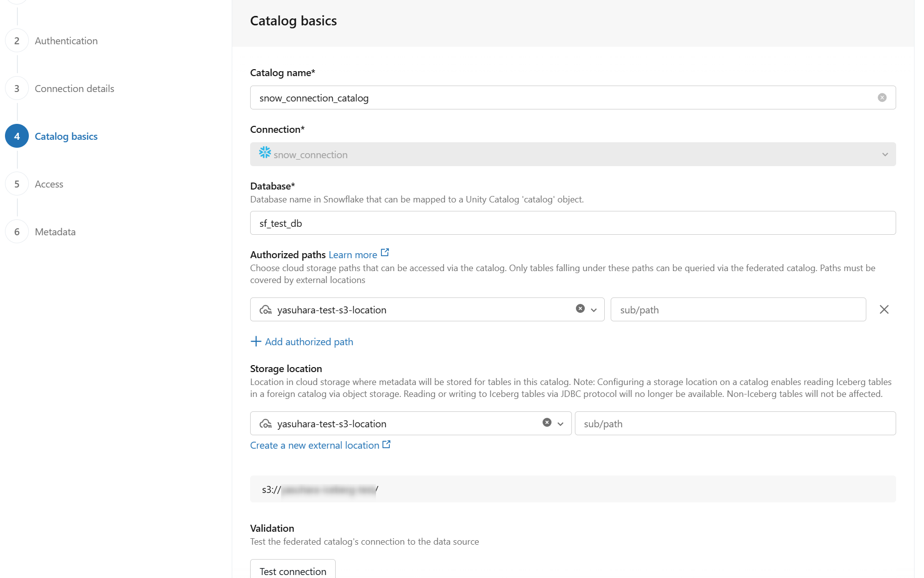924x578 pixels.
Task: Click Test connection button
Action: pos(292,571)
